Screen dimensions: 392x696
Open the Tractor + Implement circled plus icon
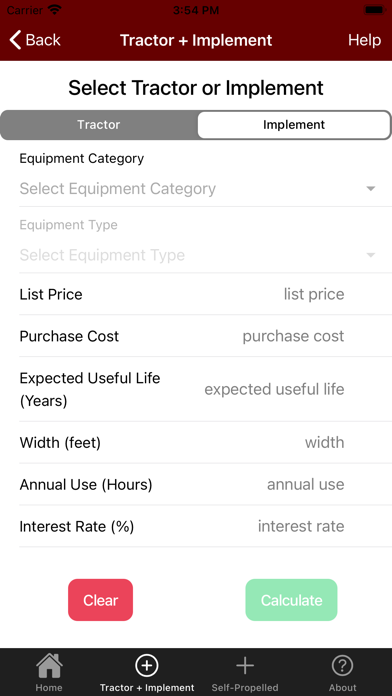coord(147,665)
